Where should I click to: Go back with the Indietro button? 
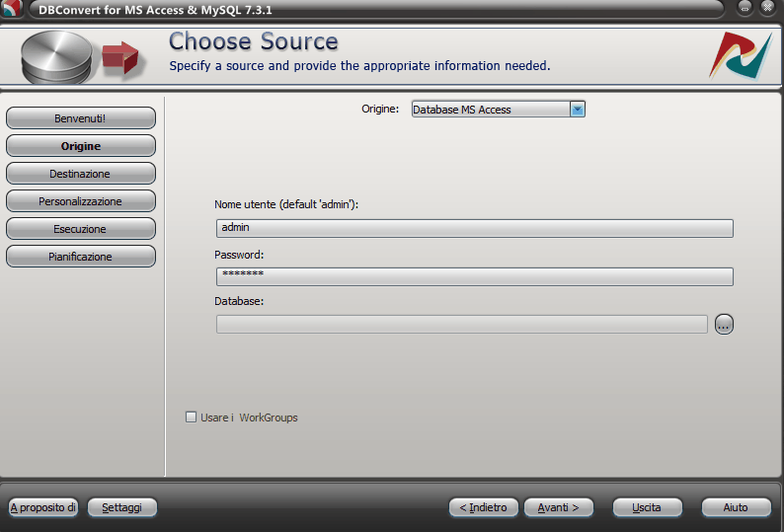point(483,507)
